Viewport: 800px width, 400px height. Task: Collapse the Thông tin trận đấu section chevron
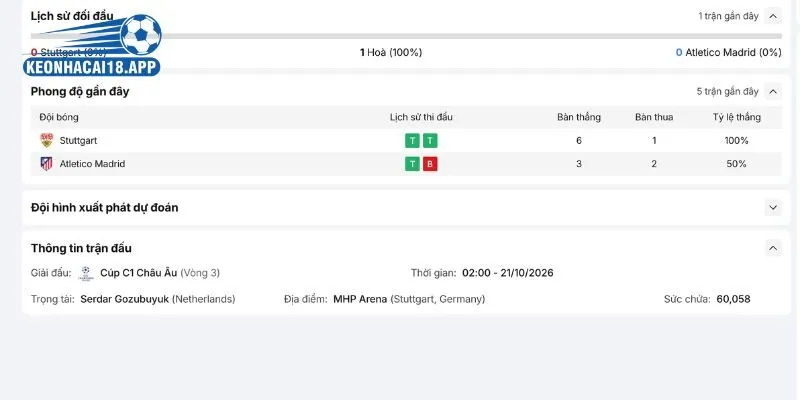coord(773,248)
